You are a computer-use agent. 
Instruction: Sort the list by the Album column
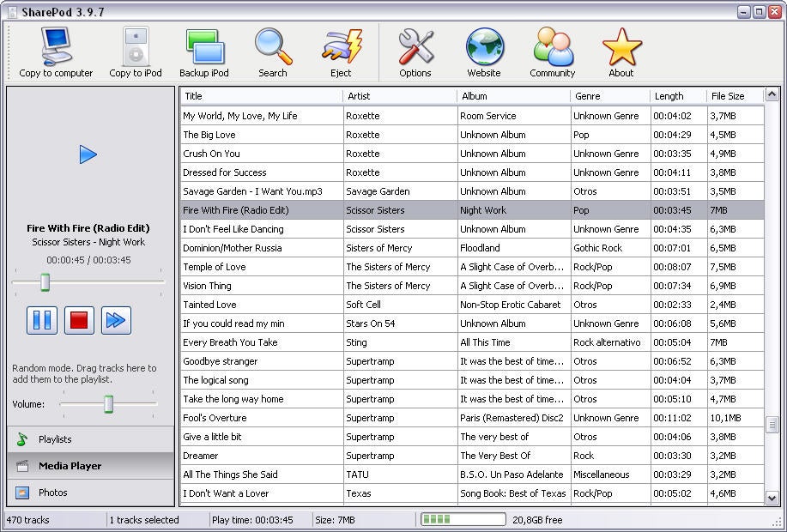[x=513, y=96]
